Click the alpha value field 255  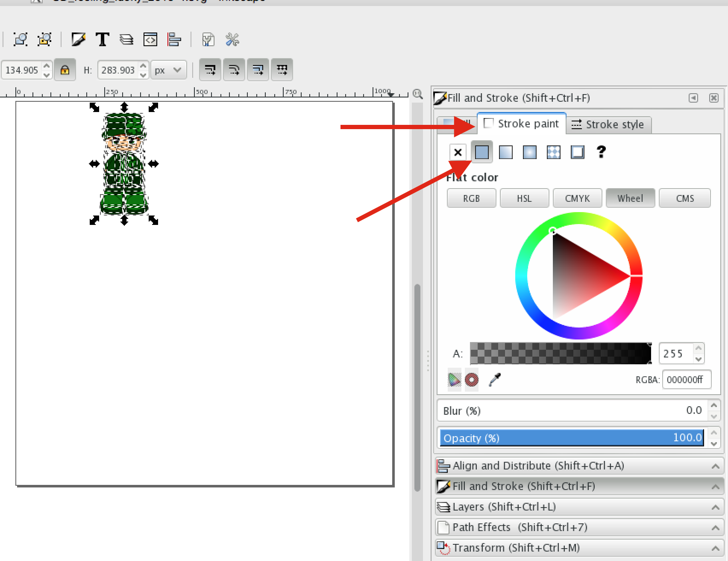coord(676,354)
